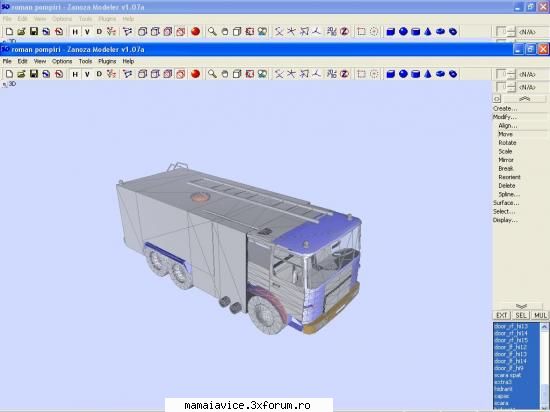The image size is (550, 412).
Task: Click the red sphere icon in the back window toolbar
Action: (196, 32)
